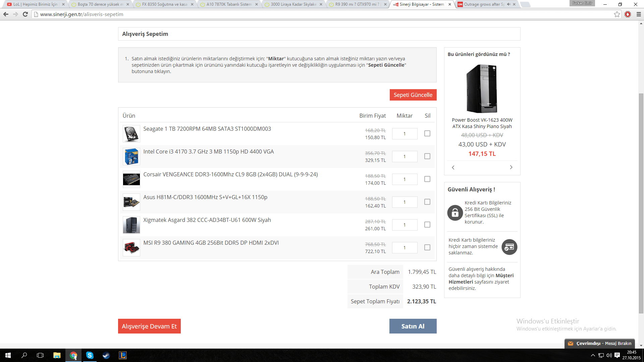This screenshot has width=644, height=362.
Task: Click the page refresh icon
Action: coord(25,14)
